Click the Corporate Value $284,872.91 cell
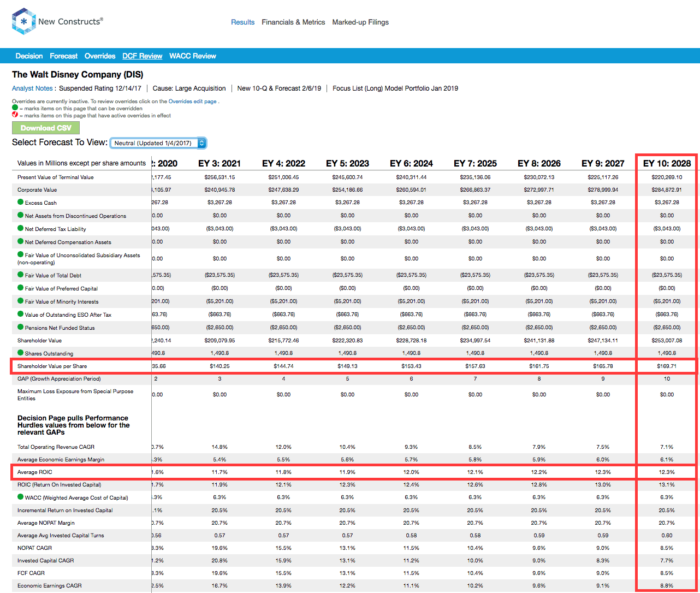Viewport: 700px width, 593px height. coord(667,189)
